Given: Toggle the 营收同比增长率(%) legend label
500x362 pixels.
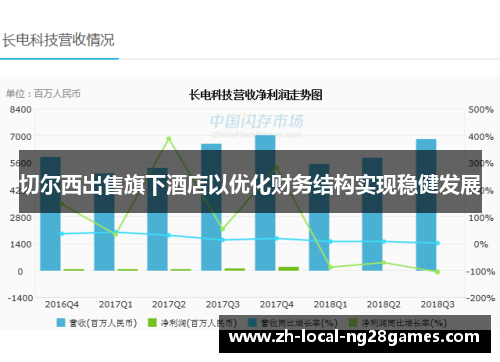Looking at the screenshot, I should [299, 323].
